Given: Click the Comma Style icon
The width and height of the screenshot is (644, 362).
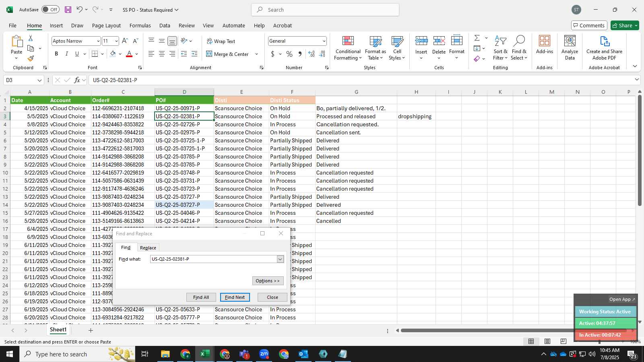Looking at the screenshot, I should (x=300, y=54).
